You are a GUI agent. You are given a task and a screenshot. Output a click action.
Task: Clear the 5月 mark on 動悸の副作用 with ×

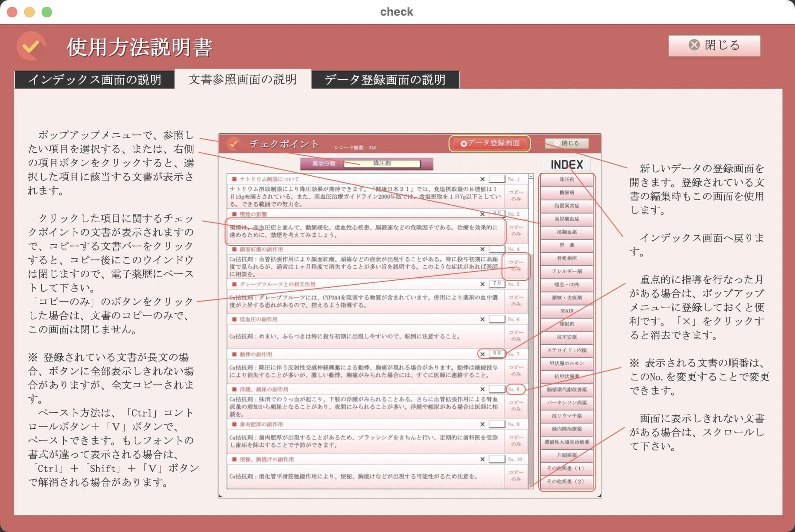483,354
